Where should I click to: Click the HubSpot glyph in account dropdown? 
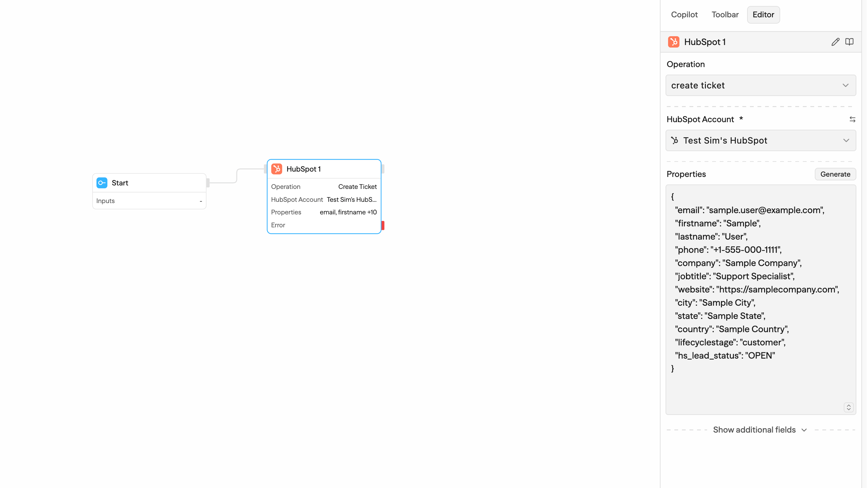click(x=675, y=140)
